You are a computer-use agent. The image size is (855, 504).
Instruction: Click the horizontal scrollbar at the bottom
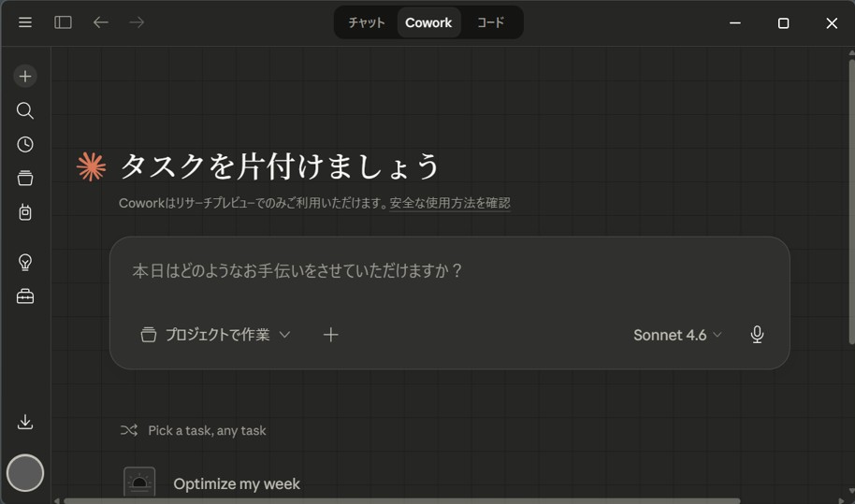pos(402,500)
